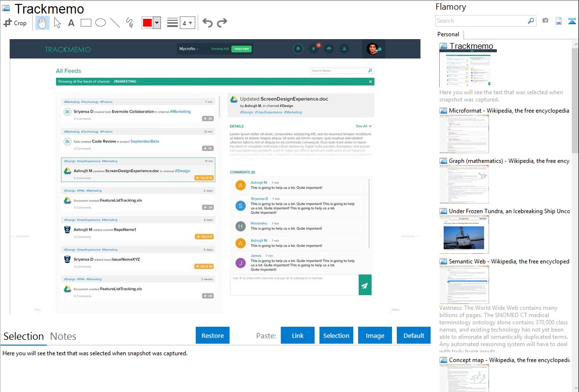Click the document page icon next to camera
579x392 pixels.
pos(559,21)
